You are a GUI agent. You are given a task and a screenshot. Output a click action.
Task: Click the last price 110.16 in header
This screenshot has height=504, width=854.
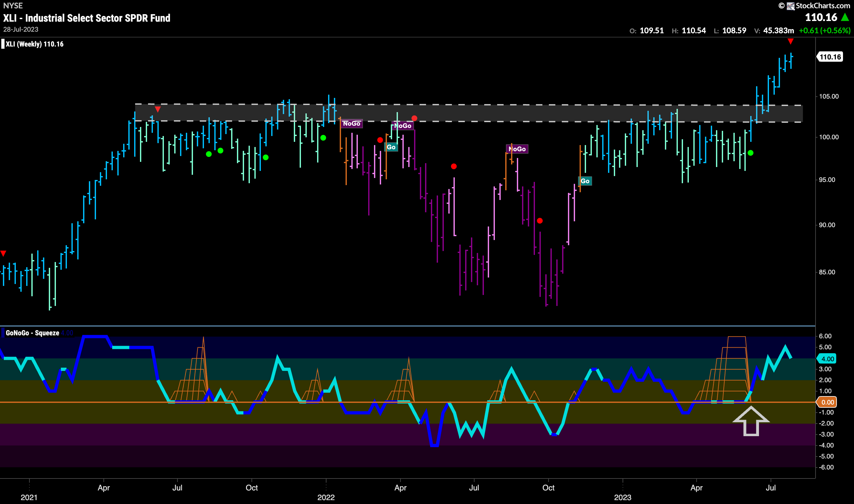(x=821, y=17)
